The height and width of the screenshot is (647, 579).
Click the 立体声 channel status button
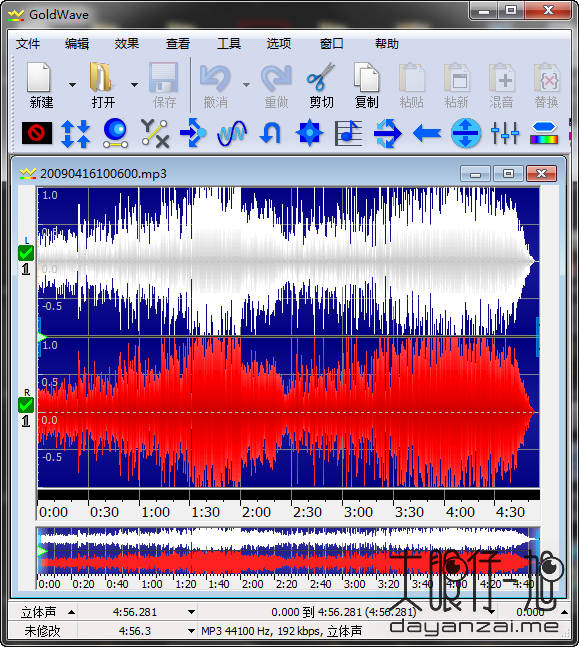point(38,612)
